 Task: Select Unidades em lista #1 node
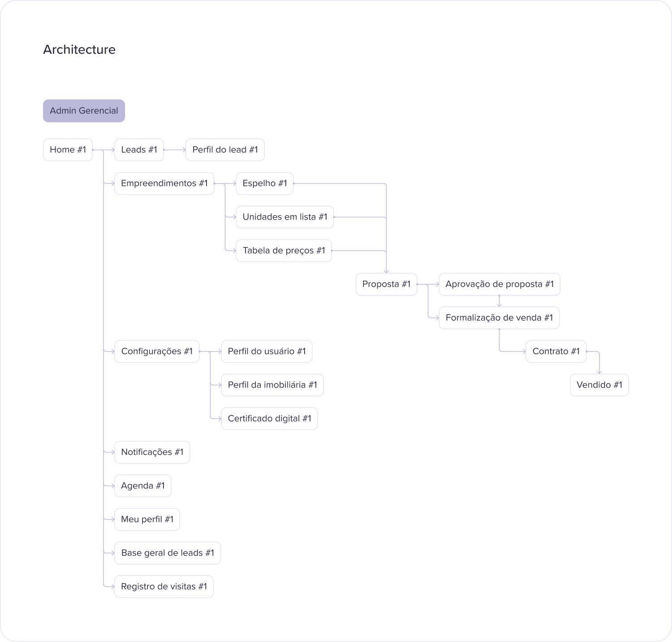pyautogui.click(x=284, y=217)
